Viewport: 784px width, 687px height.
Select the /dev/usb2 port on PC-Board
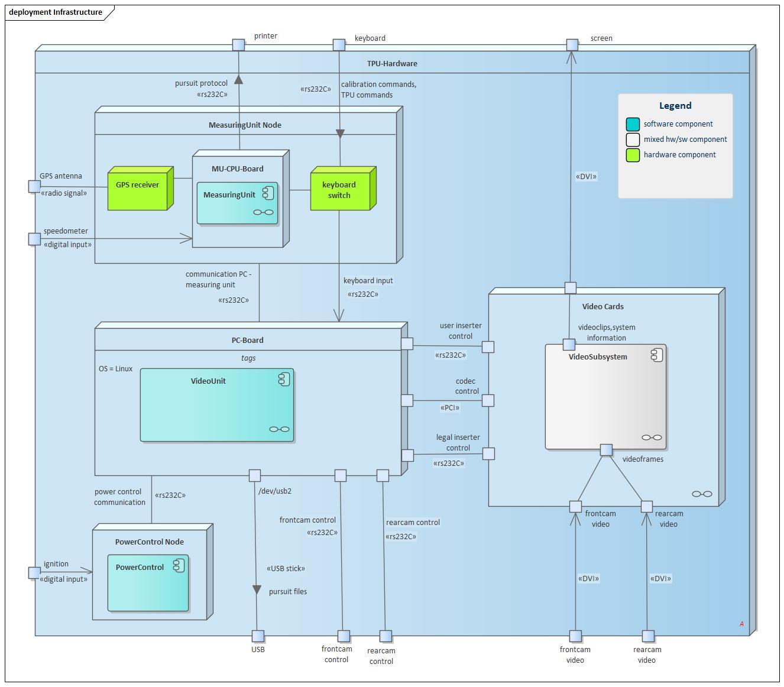(x=255, y=475)
